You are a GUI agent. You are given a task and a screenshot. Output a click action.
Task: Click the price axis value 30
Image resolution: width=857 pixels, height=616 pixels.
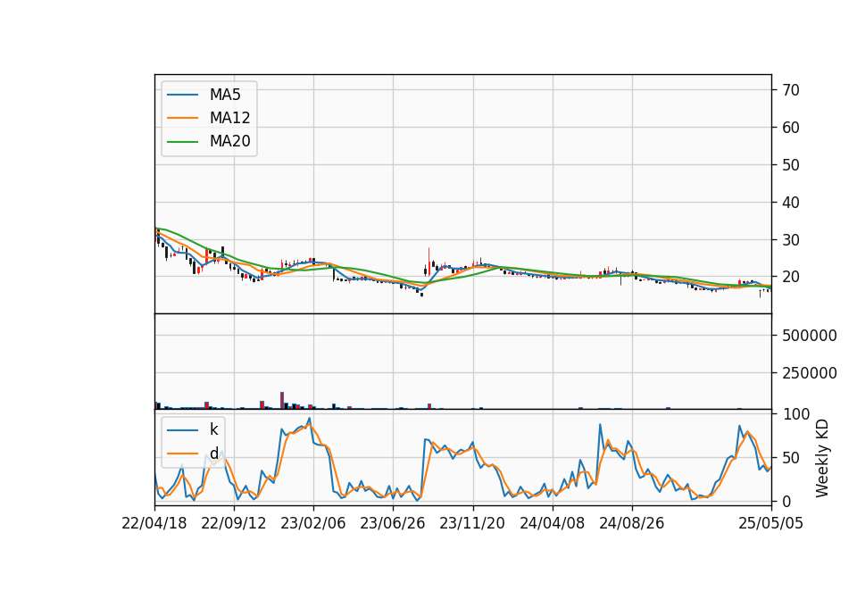[x=791, y=240]
